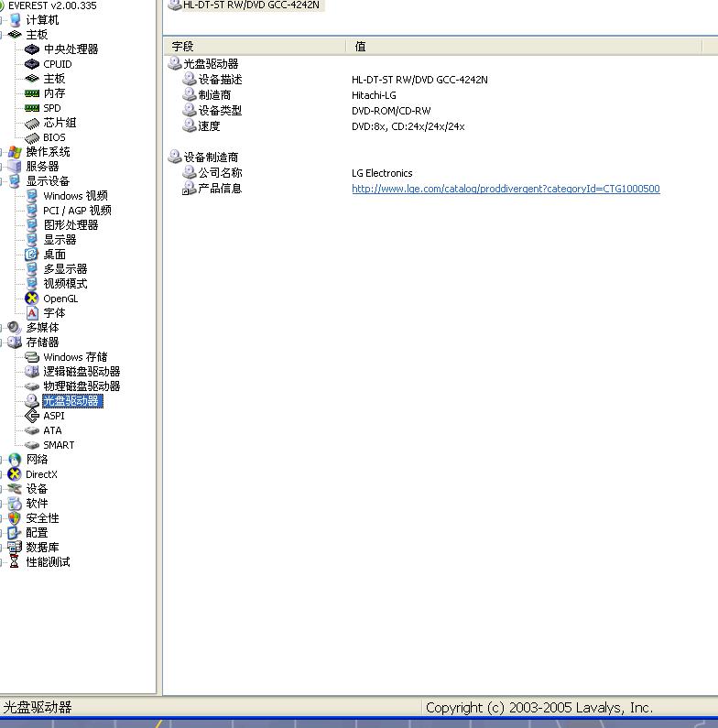Click the 服务器 server icon

pyautogui.click(x=15, y=167)
